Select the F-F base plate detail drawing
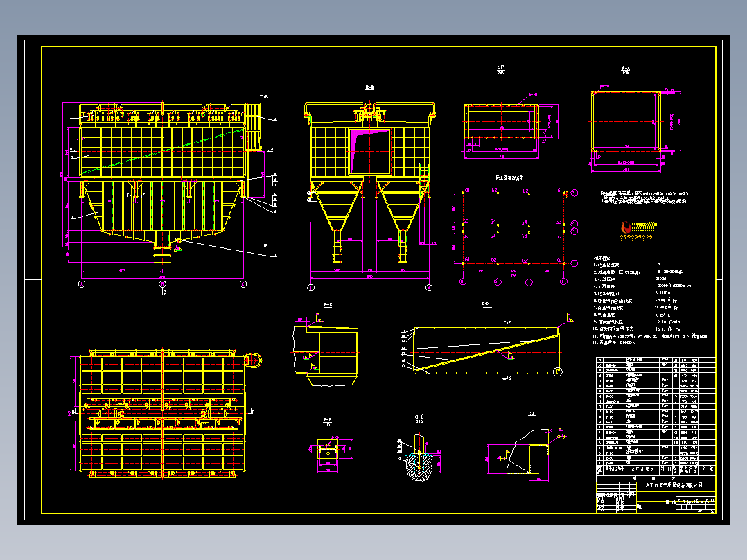The image size is (747, 560). (328, 449)
